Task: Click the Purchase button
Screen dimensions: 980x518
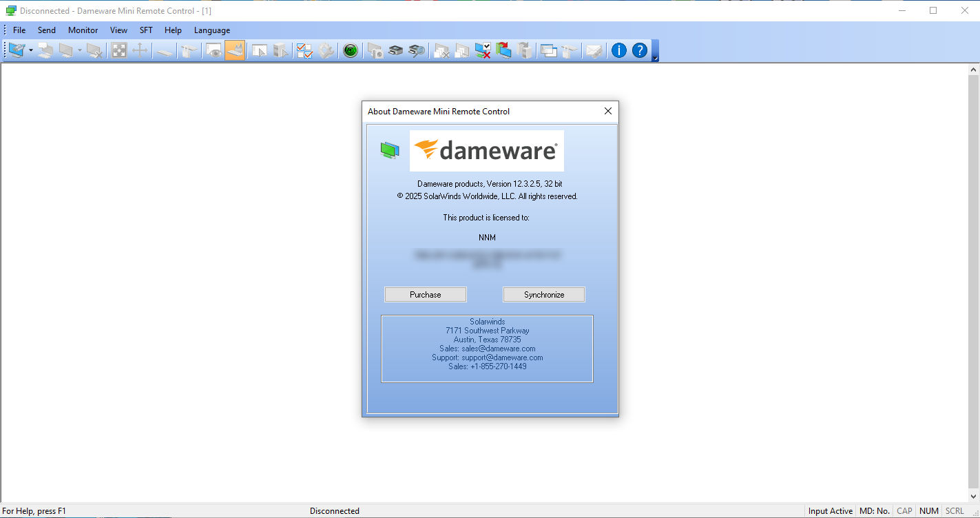Action: coord(426,295)
